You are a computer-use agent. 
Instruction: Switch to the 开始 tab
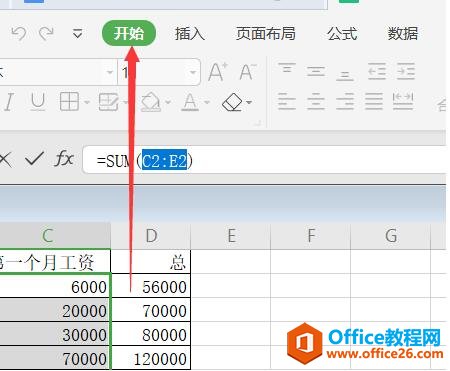click(x=129, y=33)
